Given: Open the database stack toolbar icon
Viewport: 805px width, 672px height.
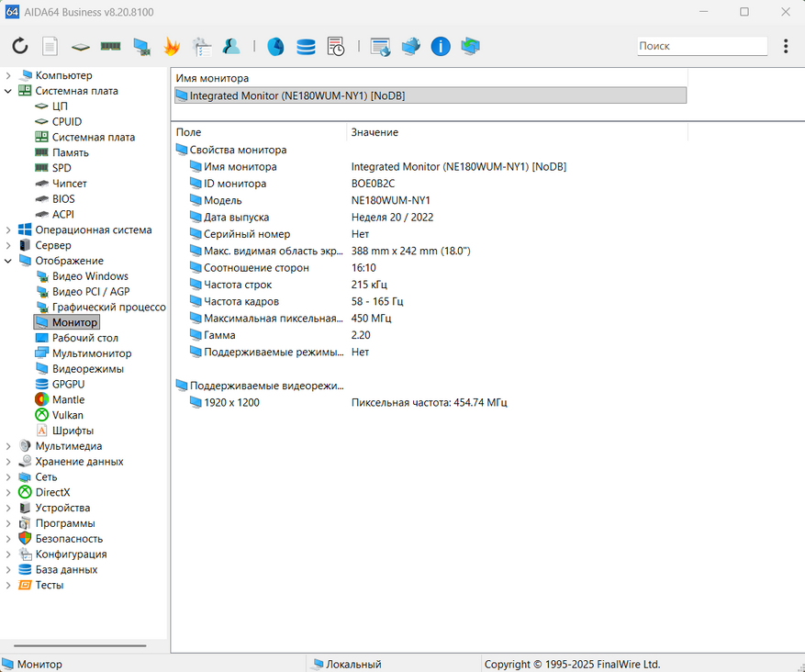Looking at the screenshot, I should [x=306, y=46].
